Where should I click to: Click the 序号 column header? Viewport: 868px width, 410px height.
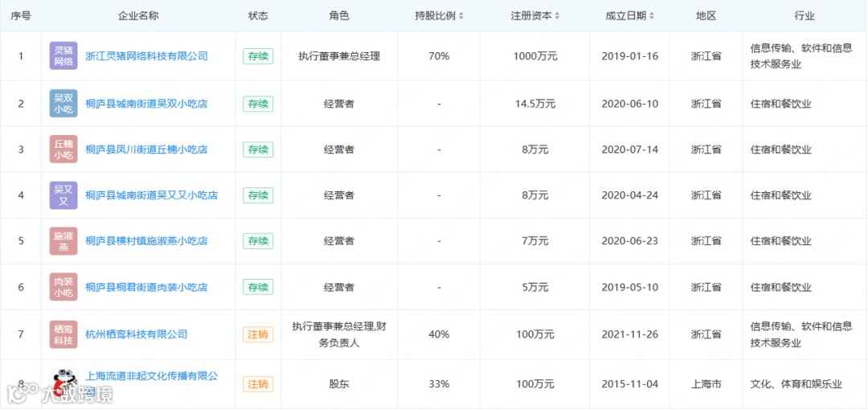click(20, 16)
